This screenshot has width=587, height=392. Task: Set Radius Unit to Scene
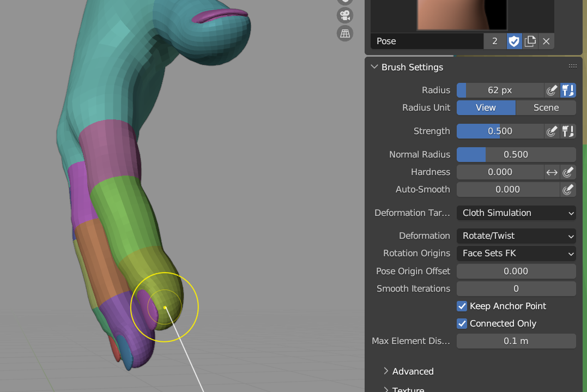pyautogui.click(x=546, y=108)
